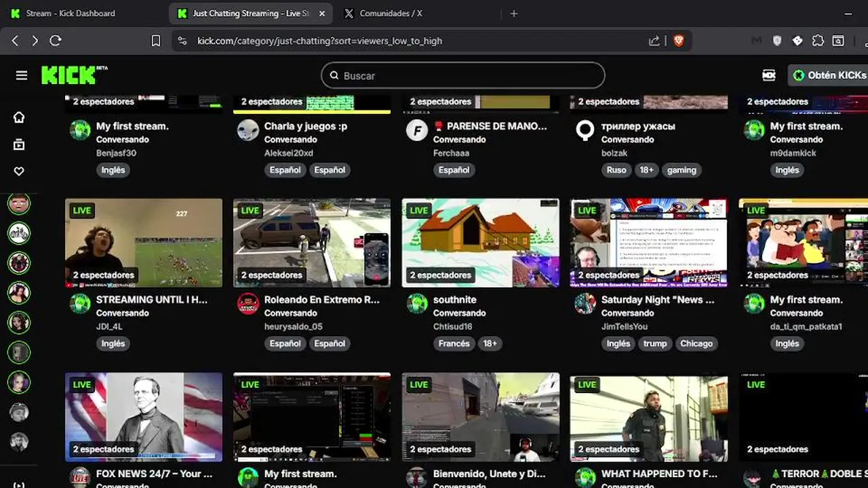
Task: Open the Browse icon in the left sidebar
Action: (x=19, y=144)
